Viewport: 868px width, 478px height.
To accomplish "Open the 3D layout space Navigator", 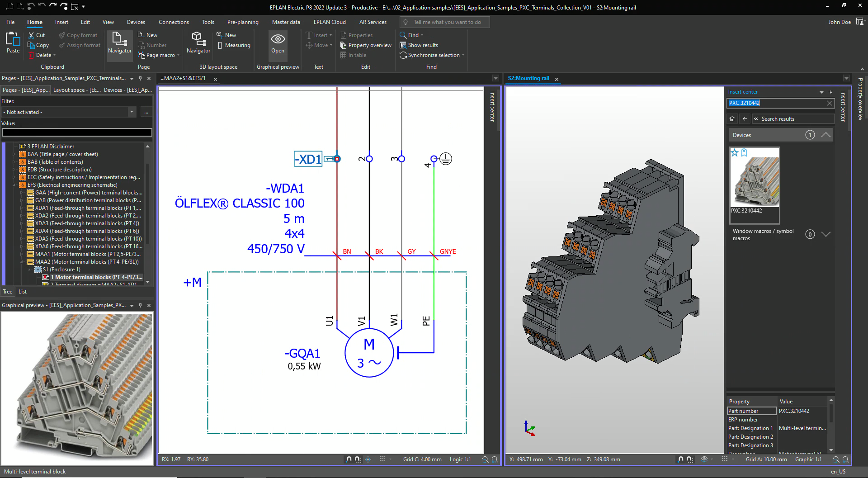I will coord(198,43).
